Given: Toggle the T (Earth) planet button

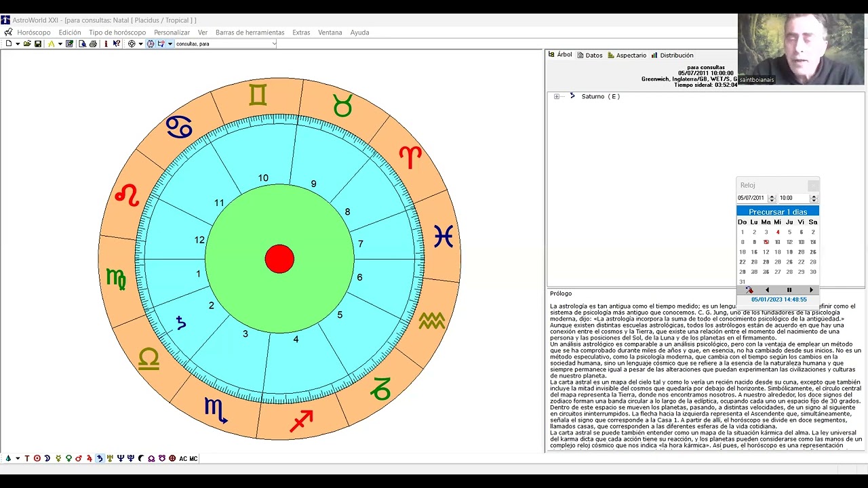Looking at the screenshot, I should pyautogui.click(x=27, y=458).
